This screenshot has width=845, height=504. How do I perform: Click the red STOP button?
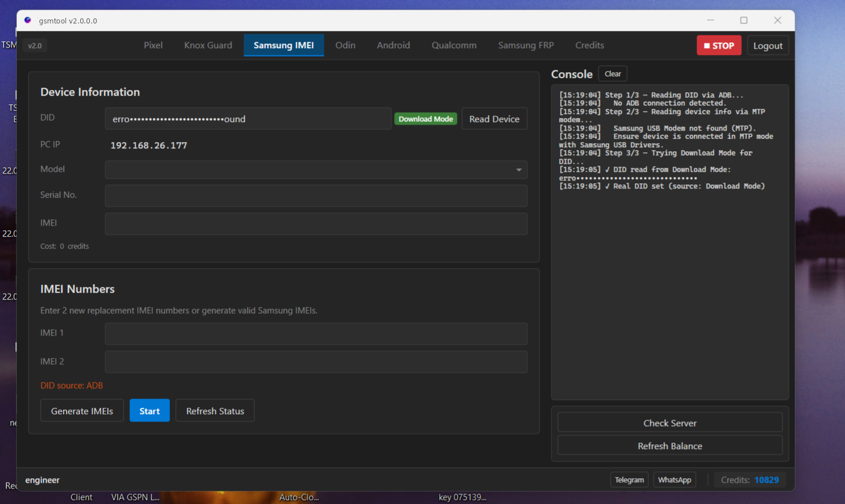click(x=719, y=46)
